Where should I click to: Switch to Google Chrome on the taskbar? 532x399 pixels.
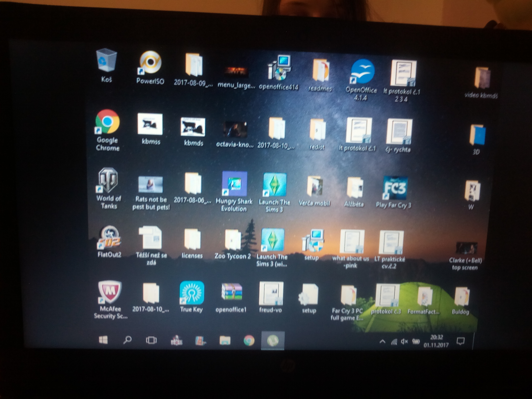point(249,341)
